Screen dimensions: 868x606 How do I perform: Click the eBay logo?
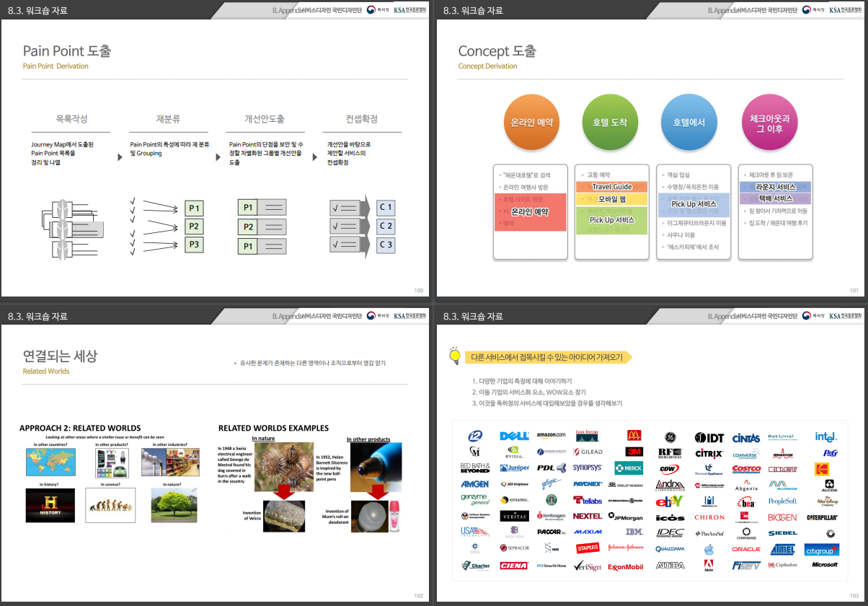click(x=670, y=501)
